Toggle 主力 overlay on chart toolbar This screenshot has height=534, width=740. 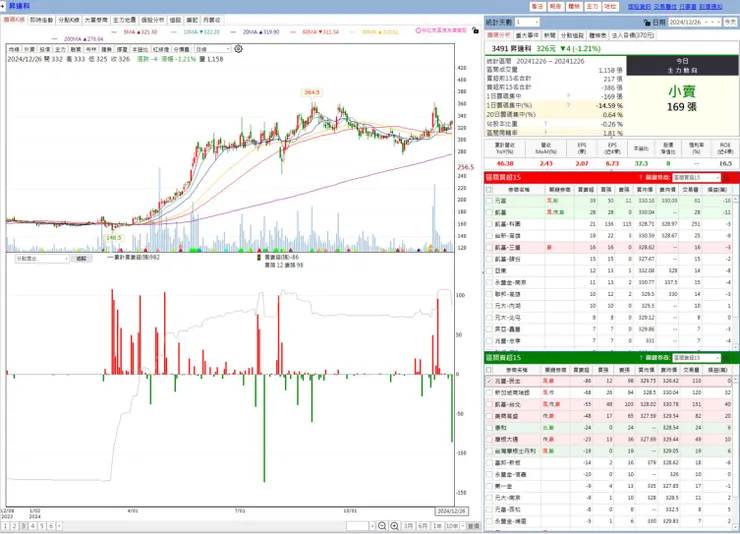(x=60, y=49)
